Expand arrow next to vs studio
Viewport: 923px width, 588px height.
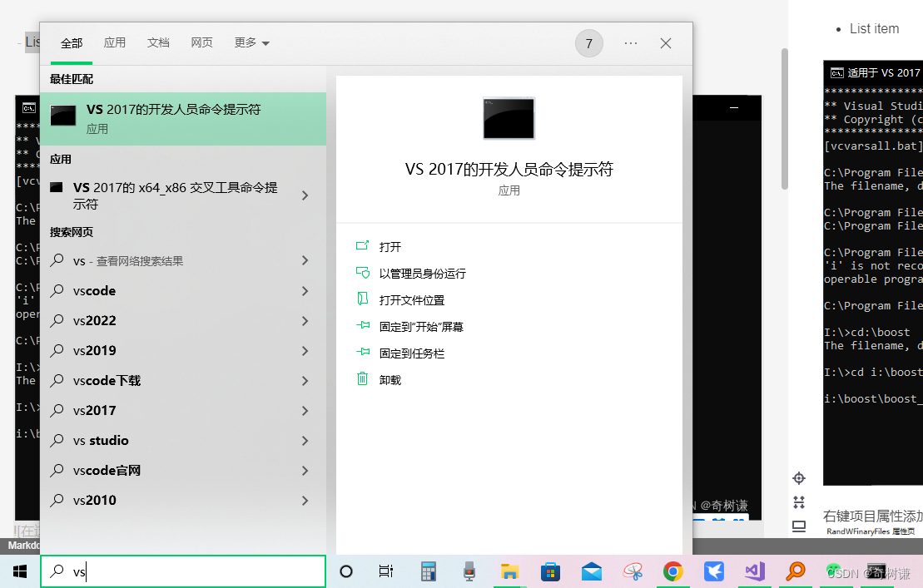click(x=305, y=441)
